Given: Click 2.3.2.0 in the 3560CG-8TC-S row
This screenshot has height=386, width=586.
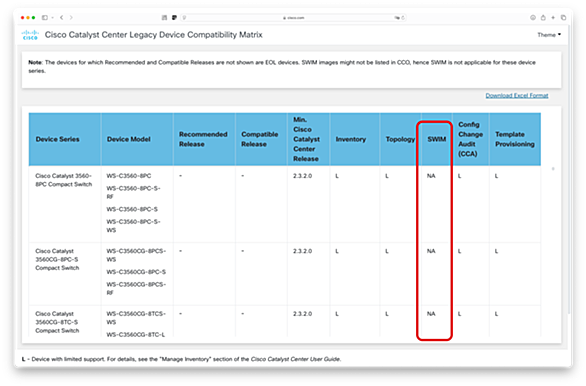Looking at the screenshot, I should click(x=302, y=314).
